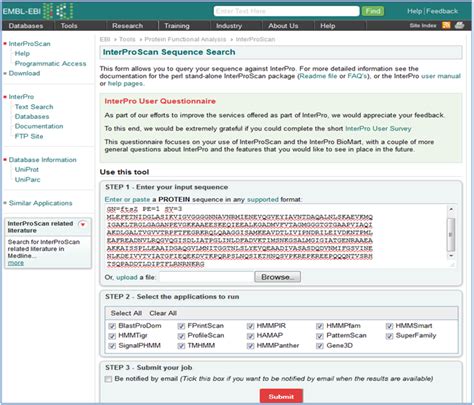The width and height of the screenshot is (474, 405).
Task: Open the Research menu
Action: pyautogui.click(x=128, y=26)
